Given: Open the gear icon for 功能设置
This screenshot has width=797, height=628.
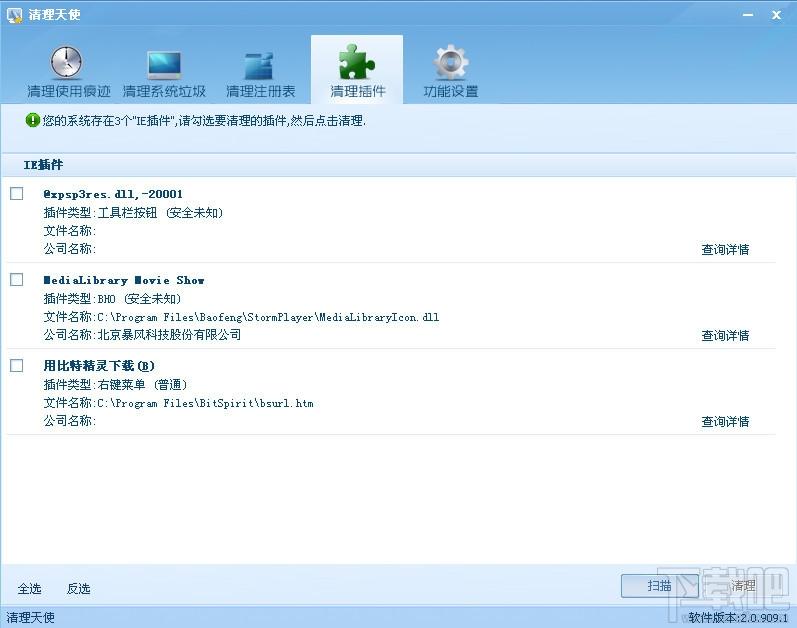Looking at the screenshot, I should point(450,62).
